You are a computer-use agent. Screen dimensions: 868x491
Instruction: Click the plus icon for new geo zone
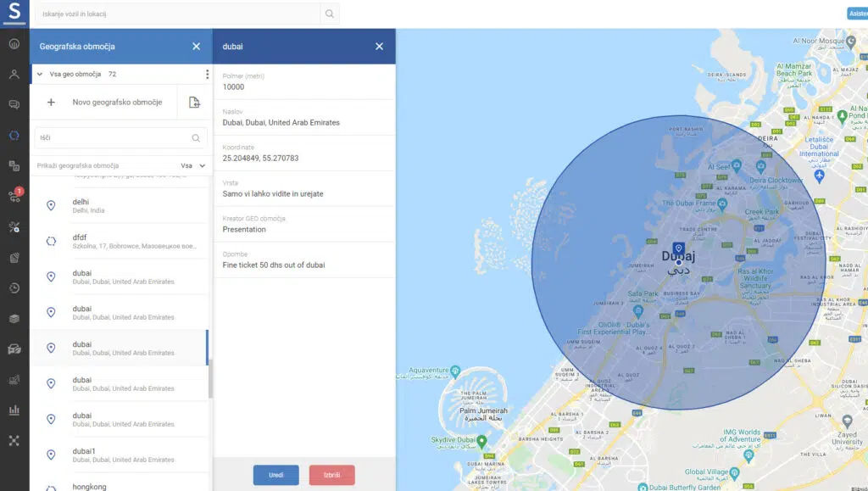51,102
